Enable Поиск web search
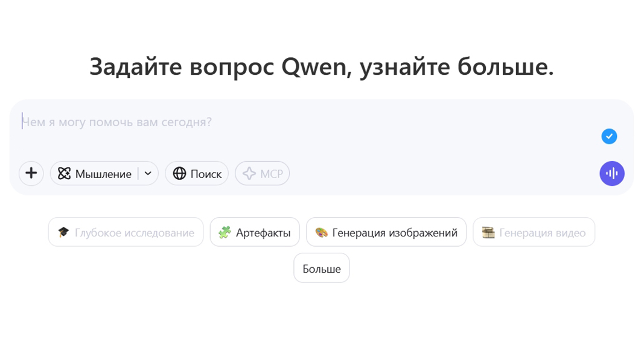This screenshot has width=644, height=362. (197, 173)
